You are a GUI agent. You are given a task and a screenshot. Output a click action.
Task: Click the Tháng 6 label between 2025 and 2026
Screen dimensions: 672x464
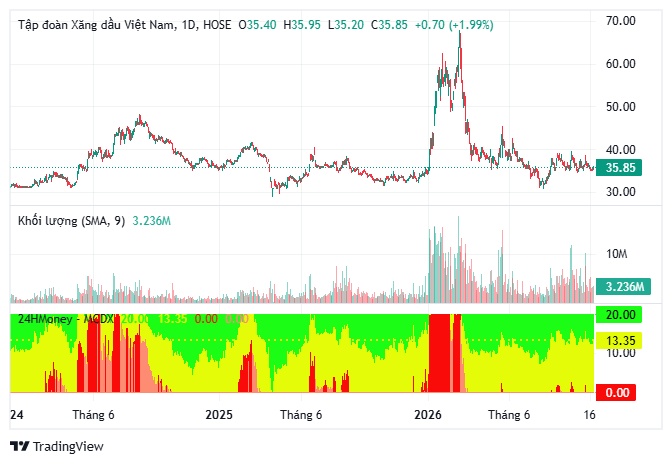(x=301, y=415)
